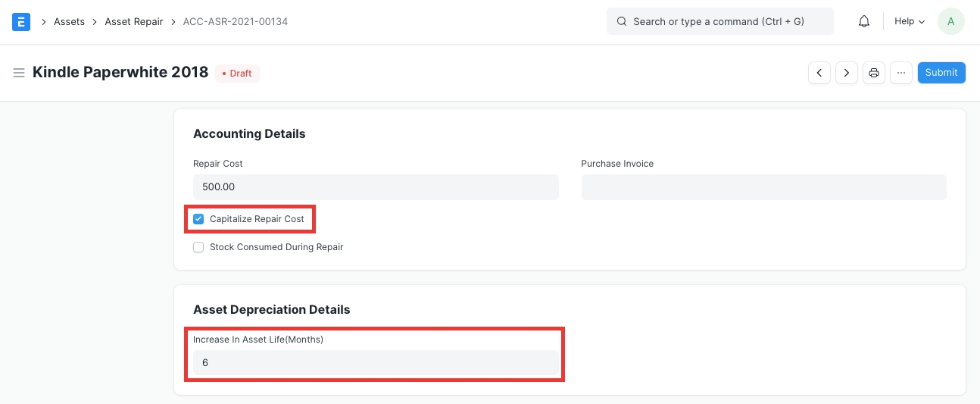980x404 pixels.
Task: Navigate to Asset Repair breadcrumb
Action: tap(134, 22)
